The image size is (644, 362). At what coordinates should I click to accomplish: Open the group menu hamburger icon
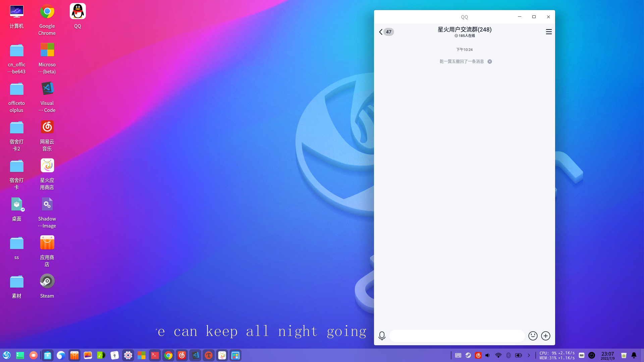pyautogui.click(x=549, y=32)
